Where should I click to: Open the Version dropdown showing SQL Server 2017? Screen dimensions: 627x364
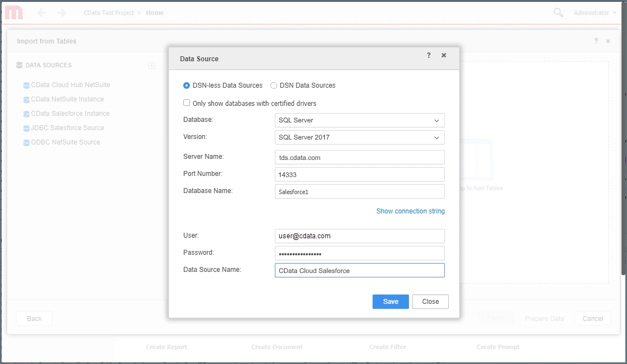pyautogui.click(x=359, y=137)
